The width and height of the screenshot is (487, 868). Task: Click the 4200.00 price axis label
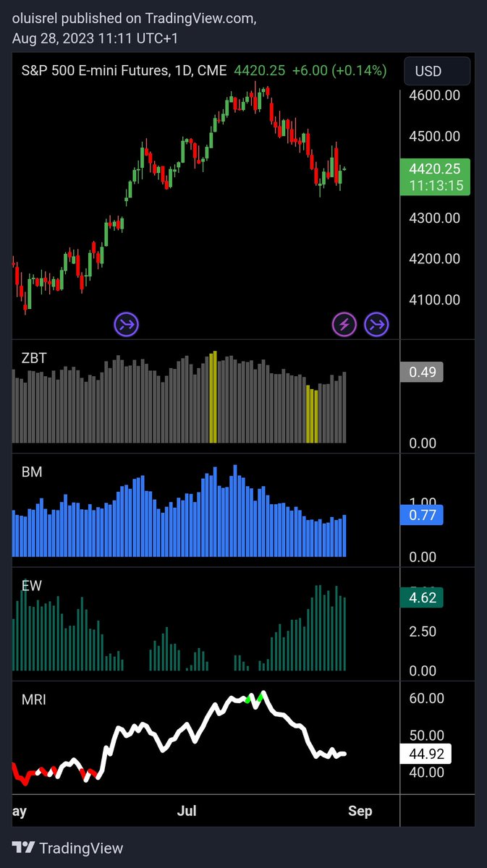tap(434, 258)
